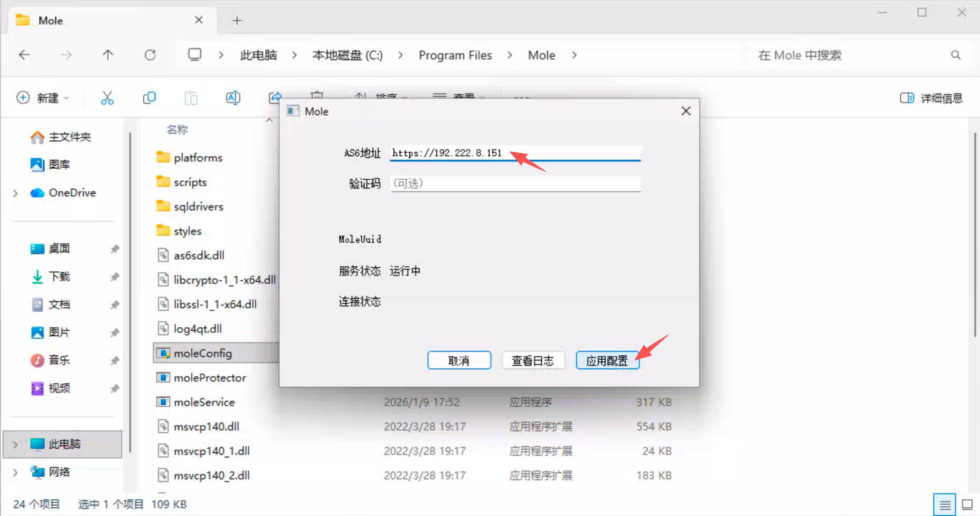
Task: Switch to details list view icon
Action: [x=945, y=505]
